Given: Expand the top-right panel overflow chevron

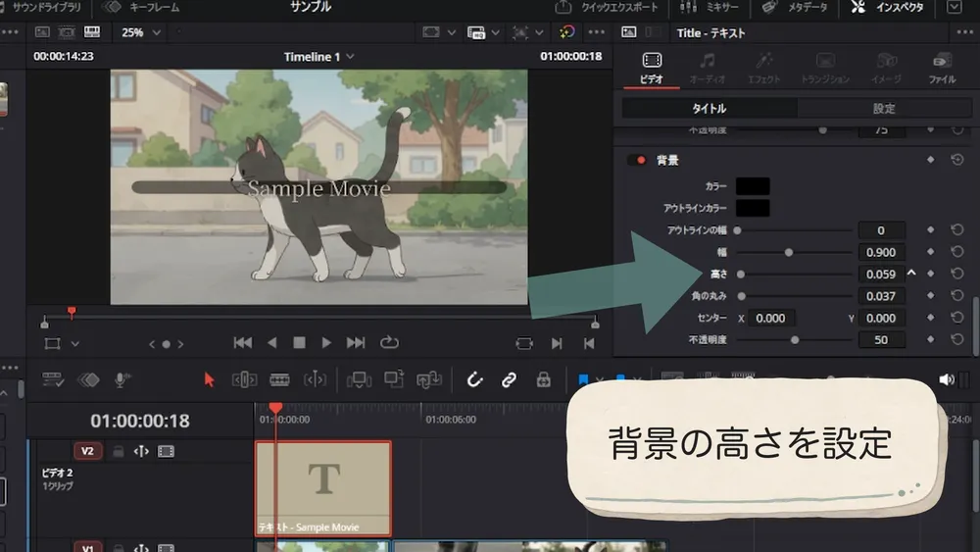Looking at the screenshot, I should click(954, 8).
